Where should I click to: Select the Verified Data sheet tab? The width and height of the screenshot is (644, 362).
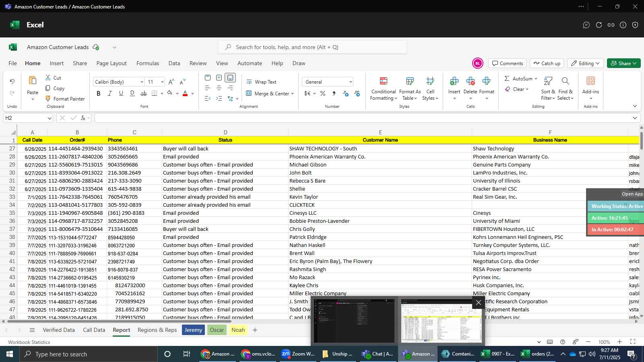[x=59, y=330]
